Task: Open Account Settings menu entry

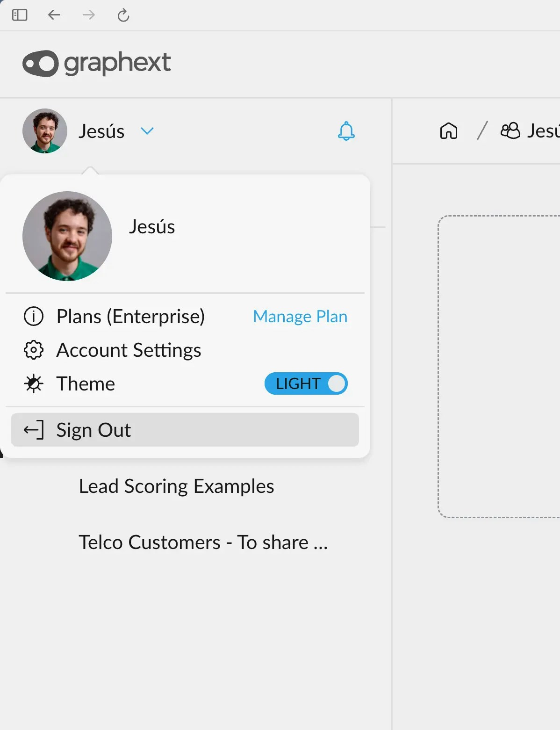Action: [129, 350]
